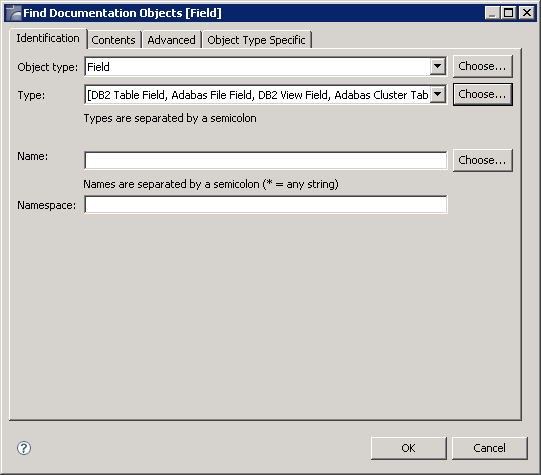
Task: Open the Advanced tab
Action: click(171, 40)
